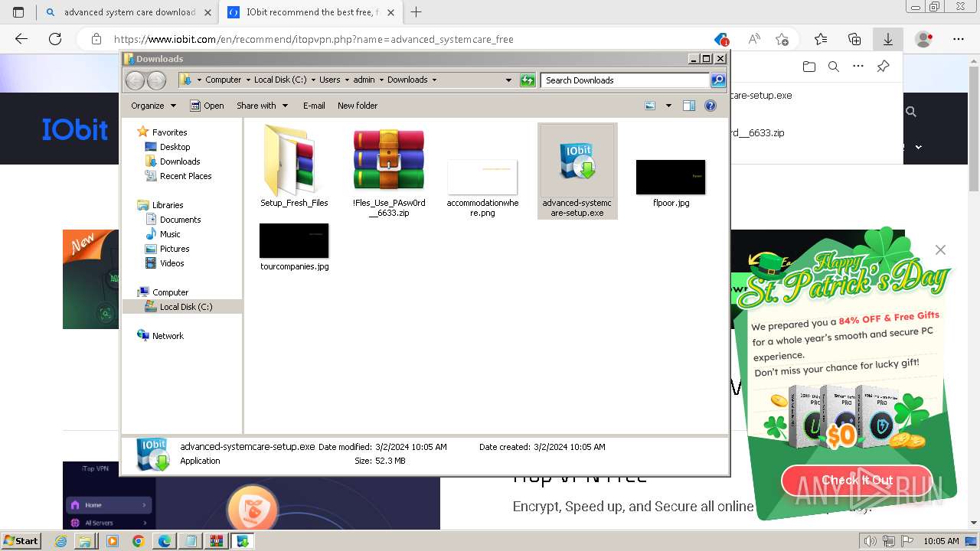Viewport: 980px width, 551px height.
Task: Click Explorer back navigation button
Action: [135, 80]
